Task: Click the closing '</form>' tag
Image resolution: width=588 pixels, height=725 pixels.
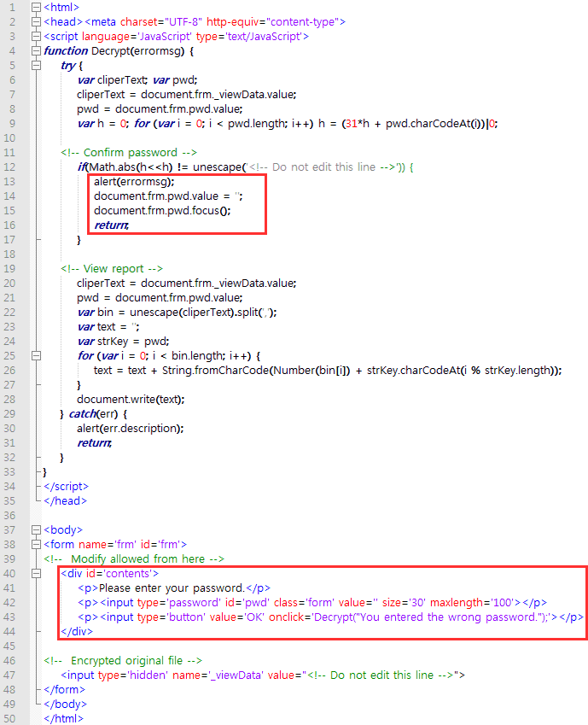Action: point(65,689)
